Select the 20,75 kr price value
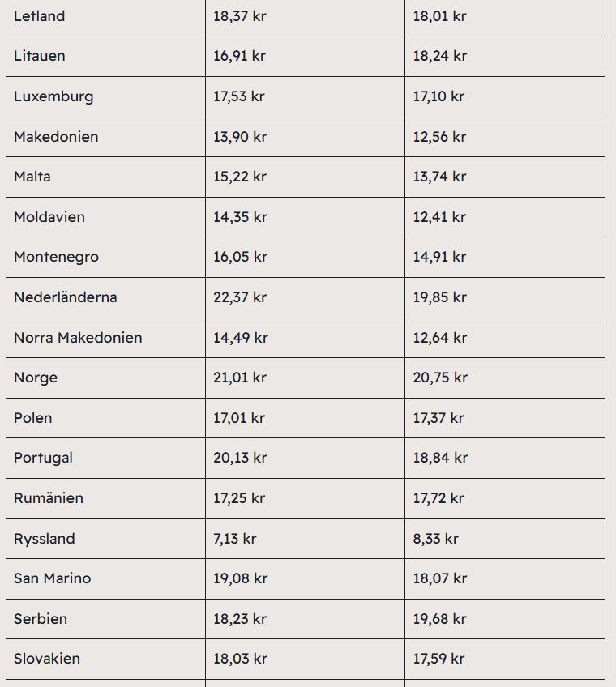Viewport: 616px width, 687px height. click(440, 378)
